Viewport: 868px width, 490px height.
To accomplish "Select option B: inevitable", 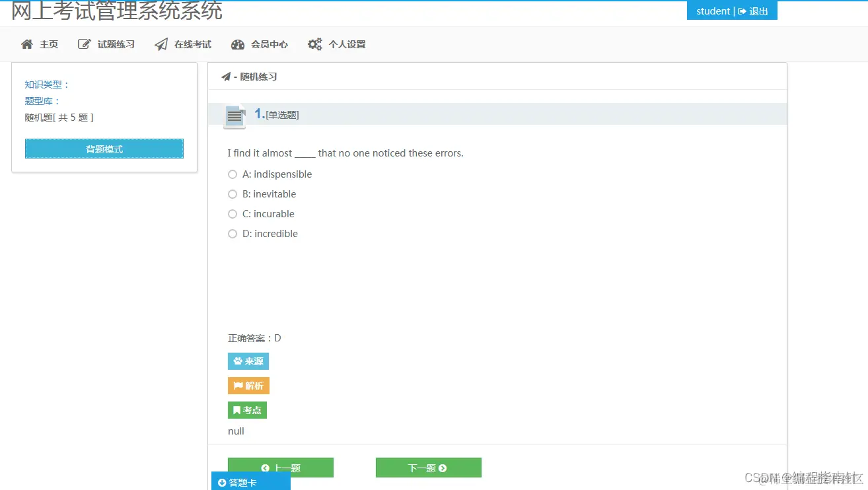I will click(233, 194).
